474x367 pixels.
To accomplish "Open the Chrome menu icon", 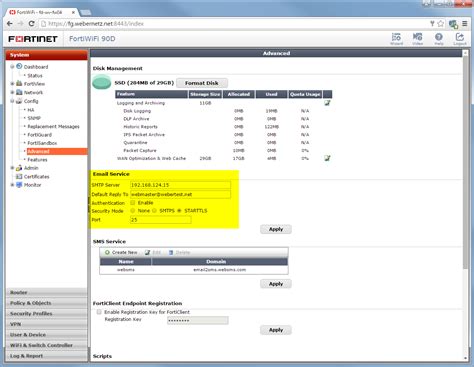I will point(465,24).
